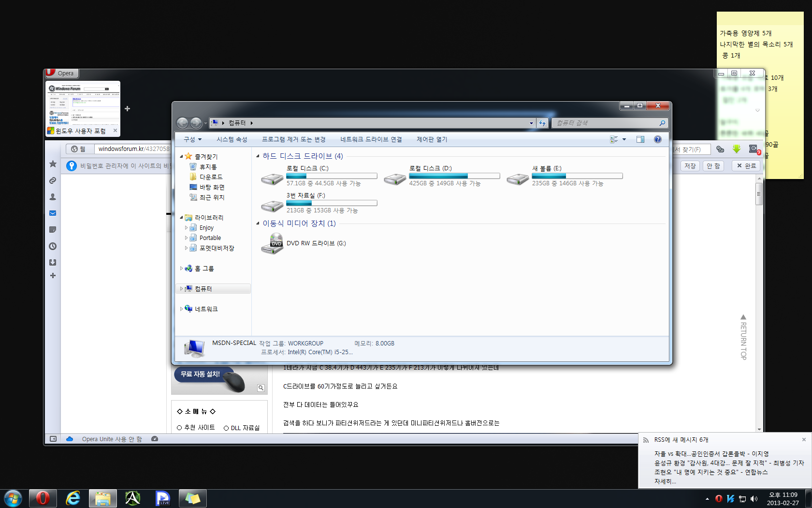Expand the Portable library node

point(186,238)
